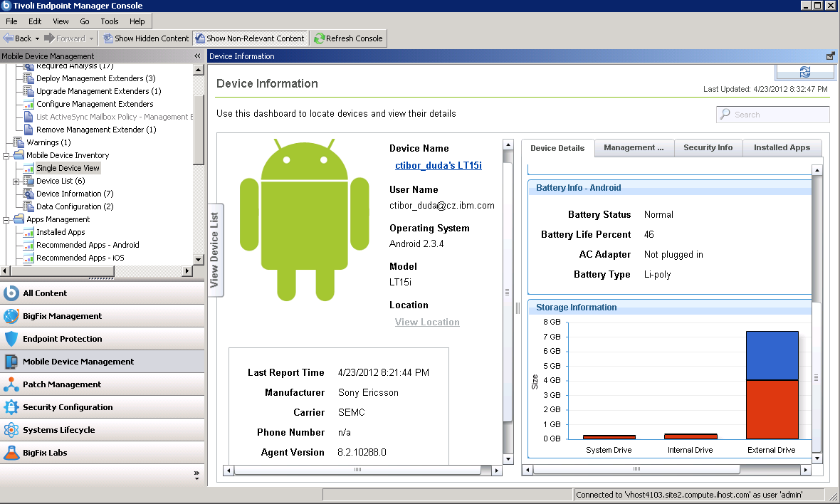This screenshot has height=504, width=840.
Task: Open the Back history dropdown arrow
Action: 37,38
